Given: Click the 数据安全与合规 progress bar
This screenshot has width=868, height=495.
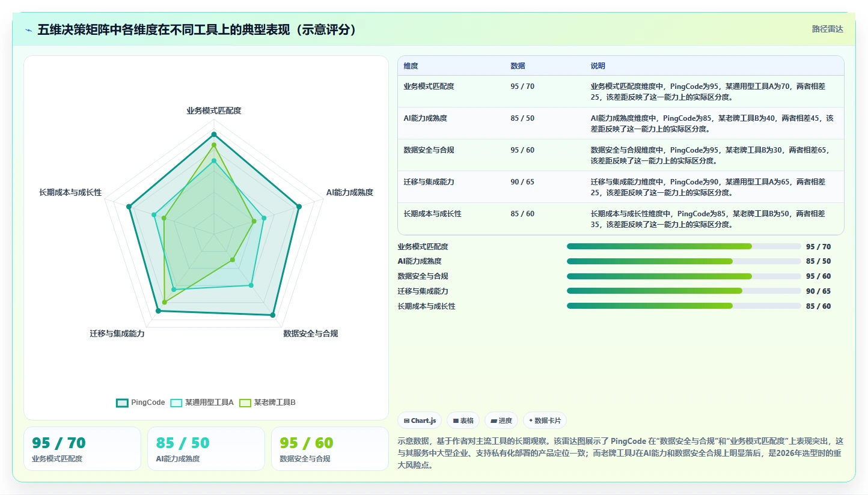Looking at the screenshot, I should [x=683, y=276].
